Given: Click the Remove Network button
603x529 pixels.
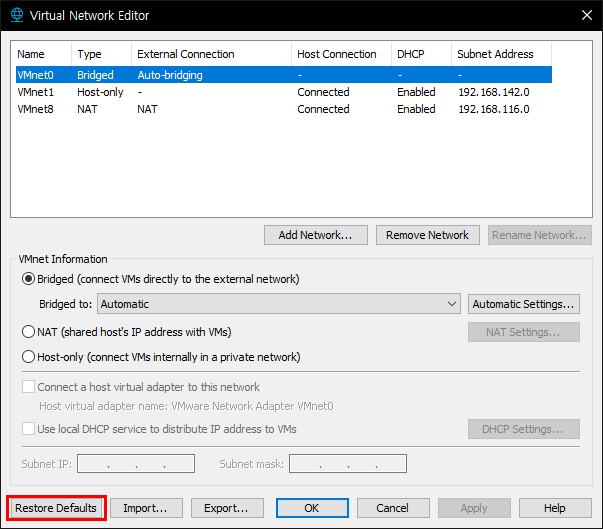Looking at the screenshot, I should point(428,235).
